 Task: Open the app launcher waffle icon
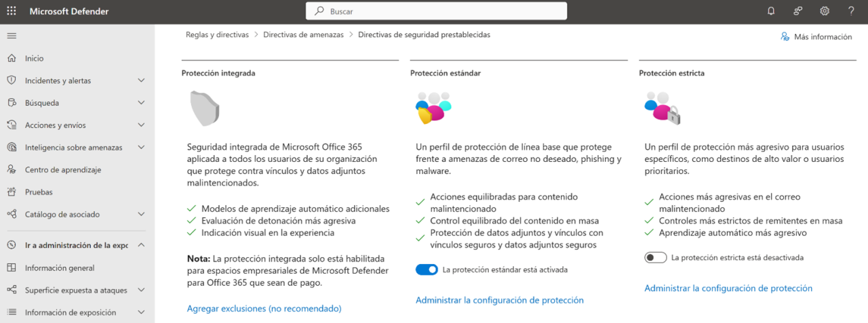[12, 11]
